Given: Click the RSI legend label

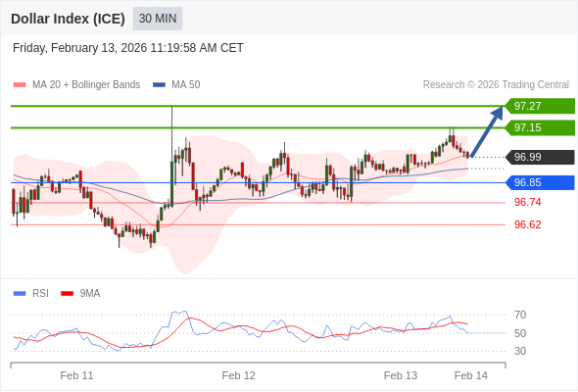Looking at the screenshot, I should click(x=40, y=294).
